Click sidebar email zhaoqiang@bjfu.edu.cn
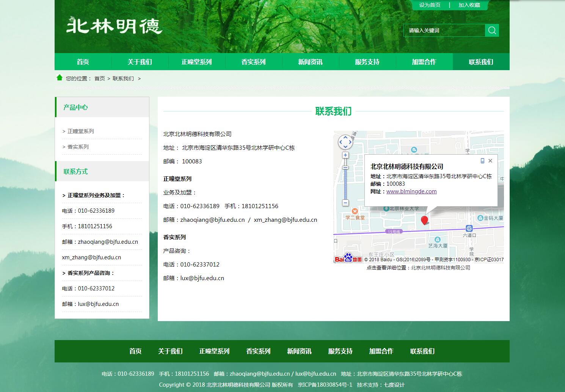The image size is (565, 392). (108, 242)
